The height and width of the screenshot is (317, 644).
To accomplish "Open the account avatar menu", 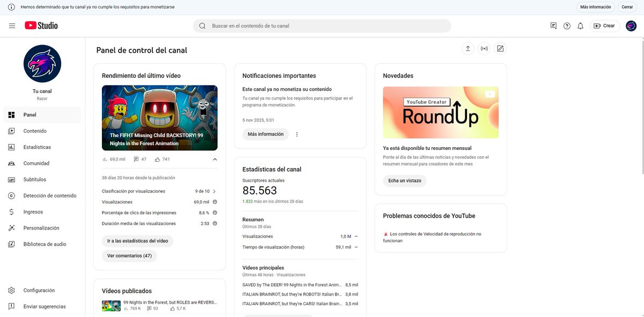I will point(631,26).
